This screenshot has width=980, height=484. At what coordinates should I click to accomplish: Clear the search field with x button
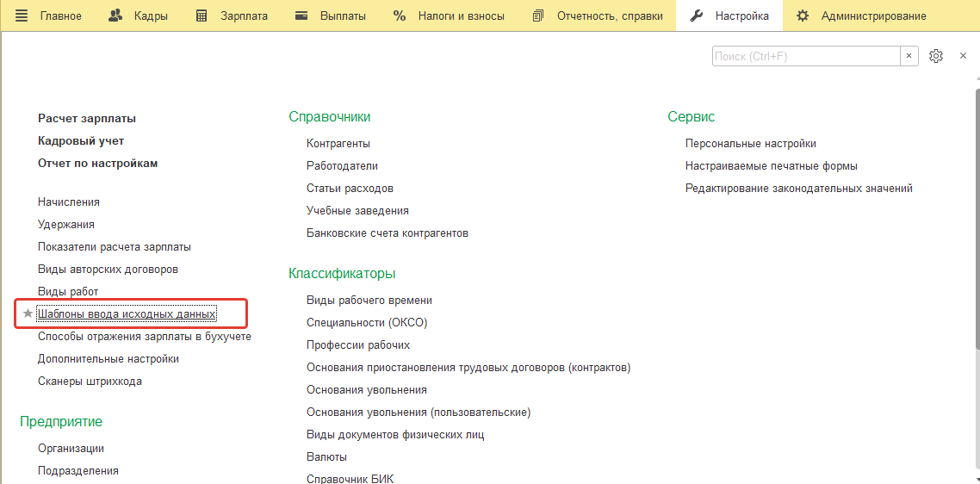click(909, 56)
